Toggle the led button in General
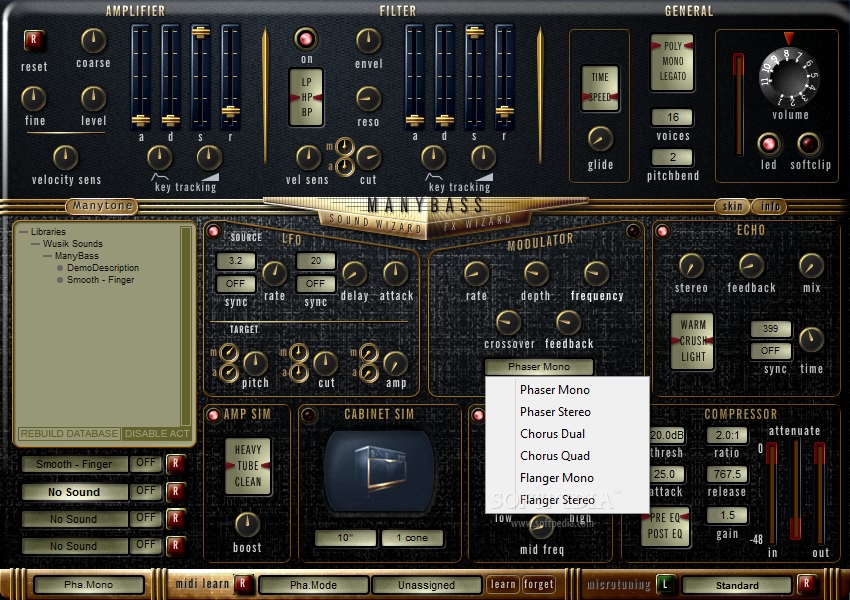 (769, 144)
